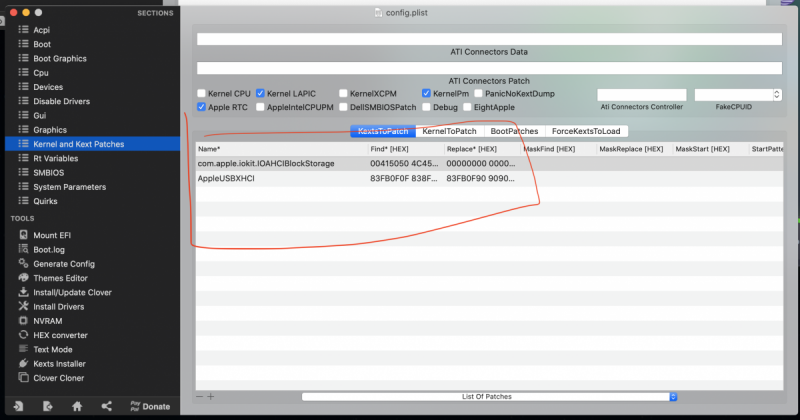
Task: Click HEX converter refresh icon
Action: click(x=23, y=335)
